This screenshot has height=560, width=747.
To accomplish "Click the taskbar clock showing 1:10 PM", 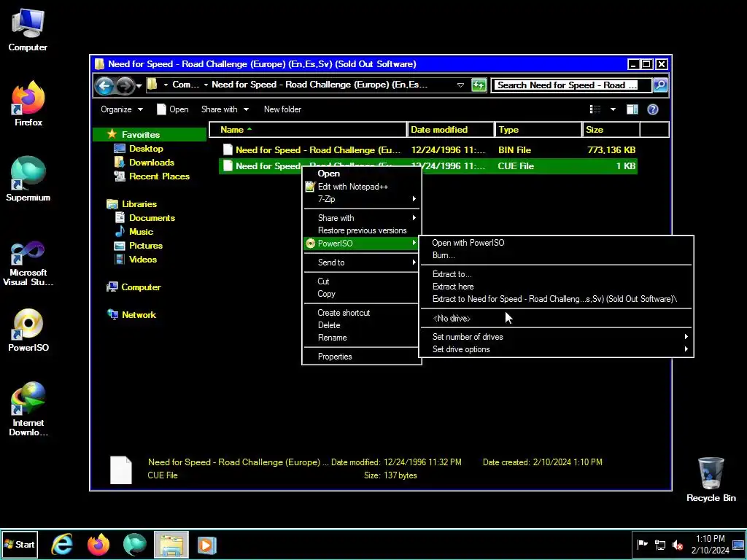I will pos(710,544).
